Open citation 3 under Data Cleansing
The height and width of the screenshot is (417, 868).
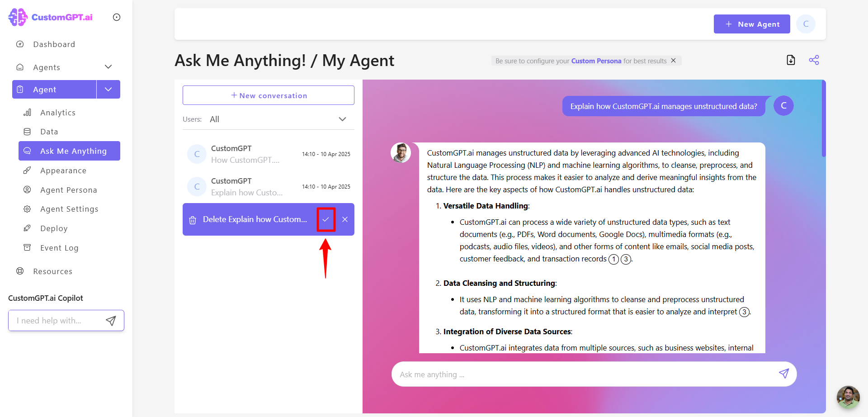pyautogui.click(x=744, y=312)
